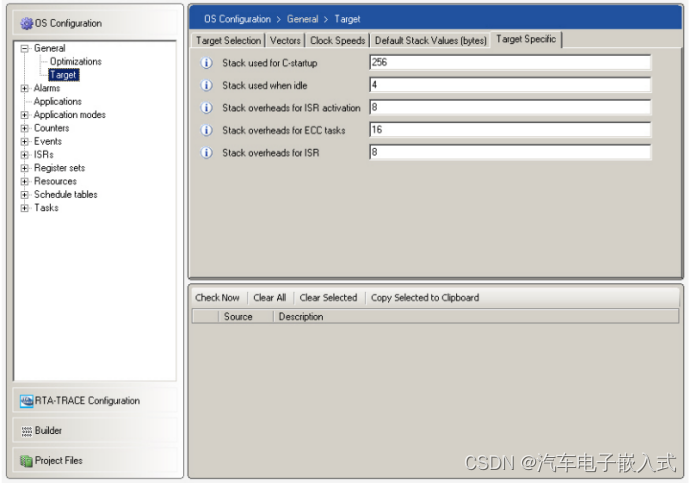Click Copy Selected to Clipboard
Screen dimensions: 692x483
[425, 298]
